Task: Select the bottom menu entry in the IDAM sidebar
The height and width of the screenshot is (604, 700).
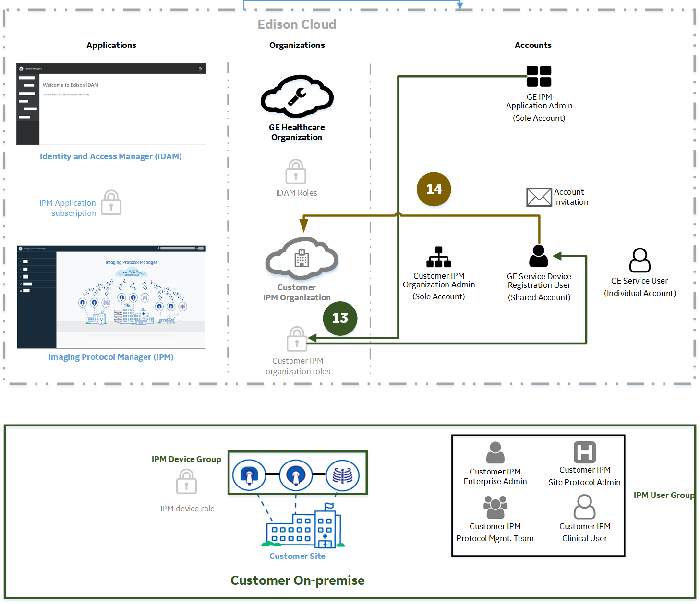Action: [x=24, y=117]
